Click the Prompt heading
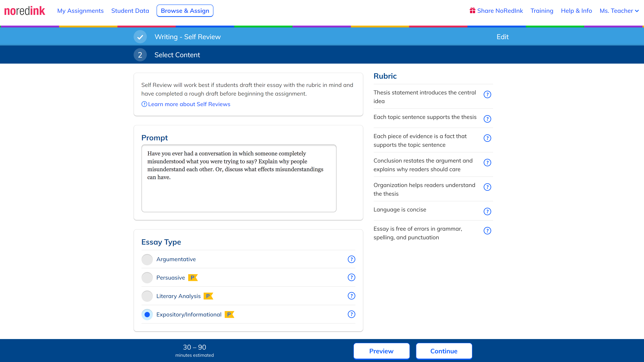Screen dimensions: 644x362 (x=155, y=138)
